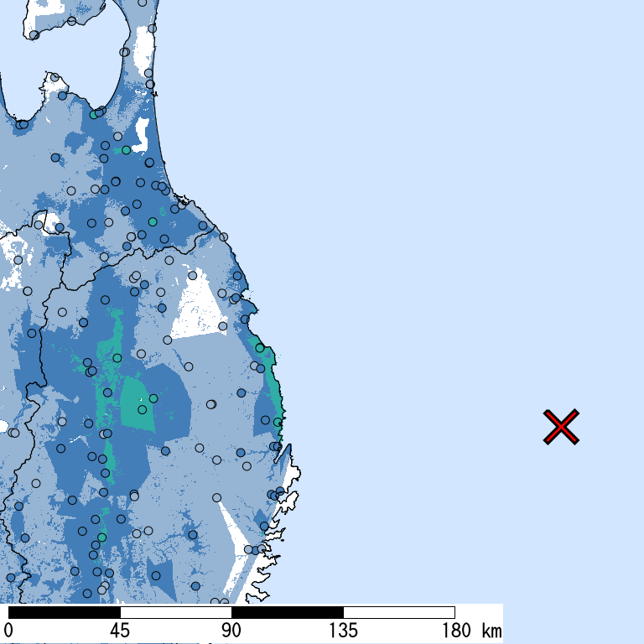Click the "90" scale bar label
Image resolution: width=644 pixels, height=644 pixels.
coord(232,631)
